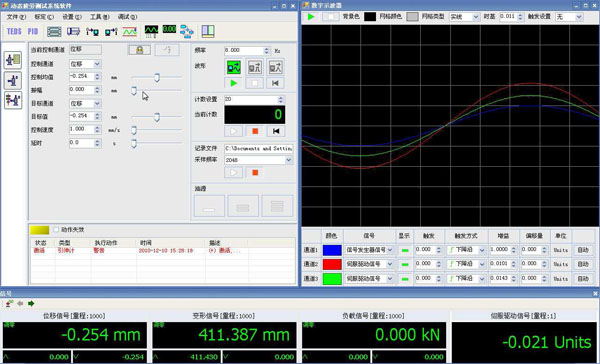Select the sine waveform button
600x364 pixels.
pyautogui.click(x=233, y=67)
